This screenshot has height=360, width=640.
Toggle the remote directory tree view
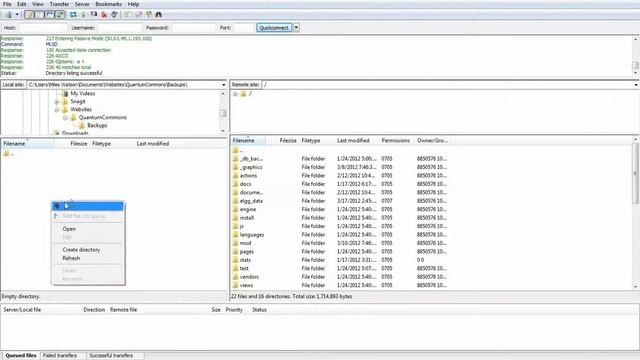pos(49,15)
